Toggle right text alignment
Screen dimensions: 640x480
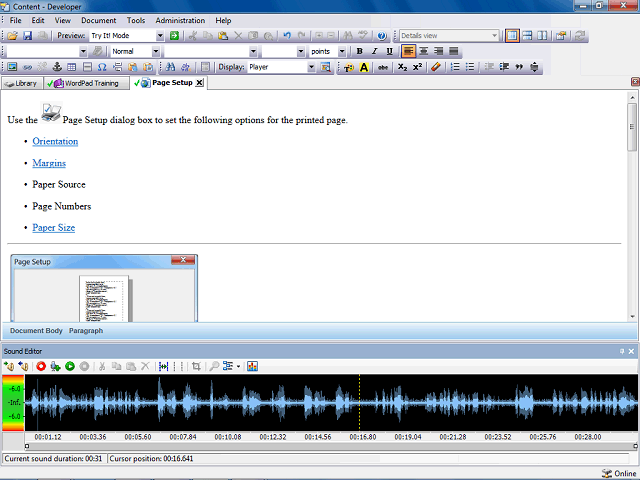439,51
